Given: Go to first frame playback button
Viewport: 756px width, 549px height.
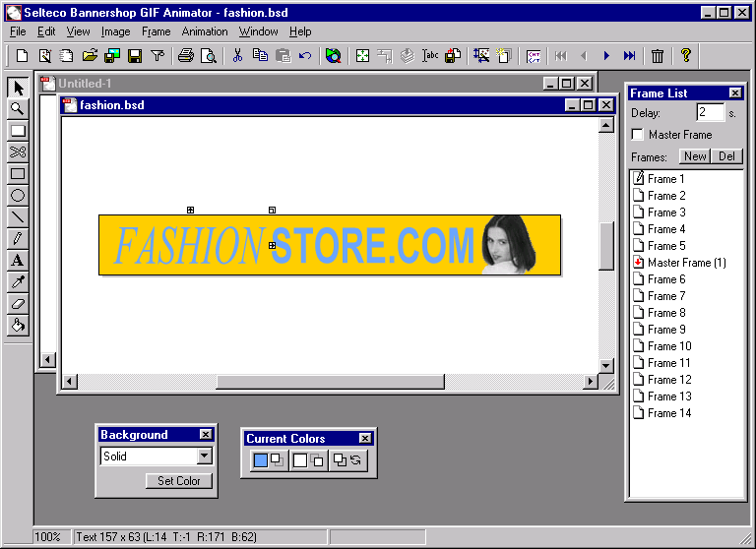Looking at the screenshot, I should 561,56.
